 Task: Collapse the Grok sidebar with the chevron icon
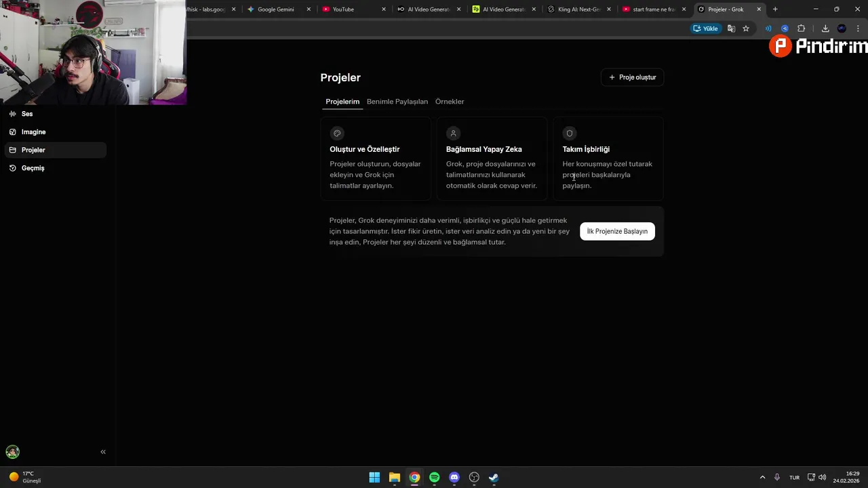103,451
